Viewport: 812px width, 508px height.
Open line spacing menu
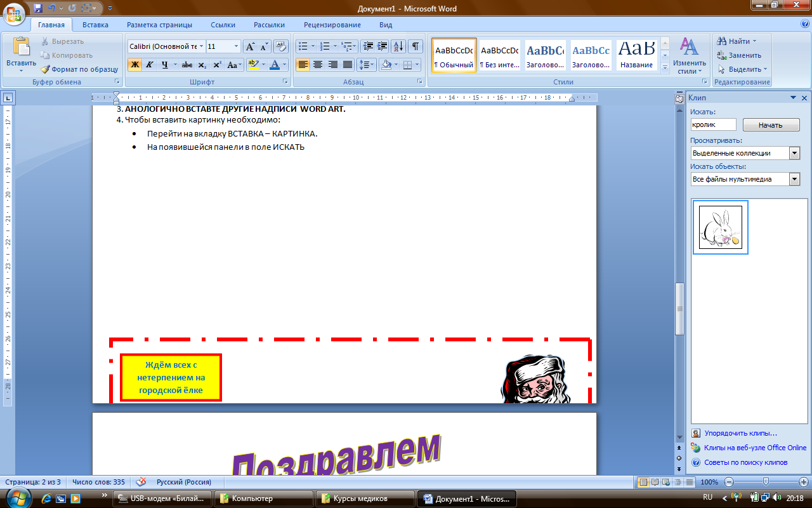click(x=367, y=65)
